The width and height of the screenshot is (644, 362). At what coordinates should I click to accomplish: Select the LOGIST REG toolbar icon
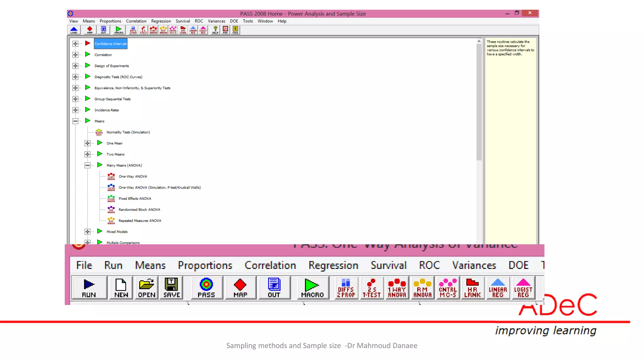click(x=523, y=288)
